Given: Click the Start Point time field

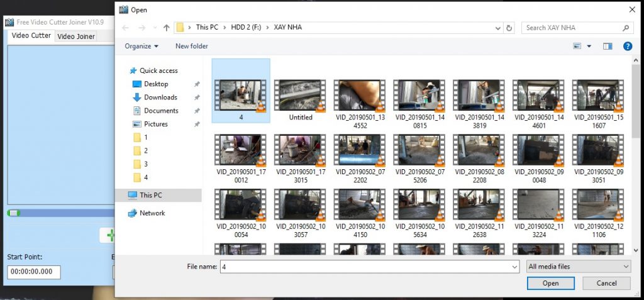Looking at the screenshot, I should coord(34,272).
